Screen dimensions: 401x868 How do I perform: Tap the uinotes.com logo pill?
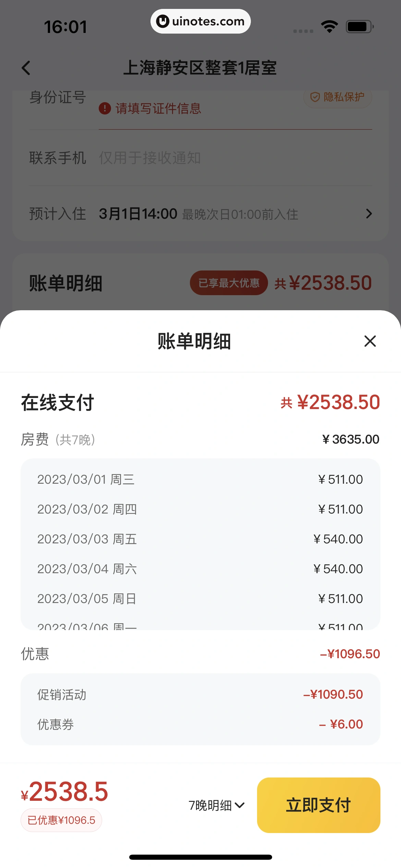200,21
